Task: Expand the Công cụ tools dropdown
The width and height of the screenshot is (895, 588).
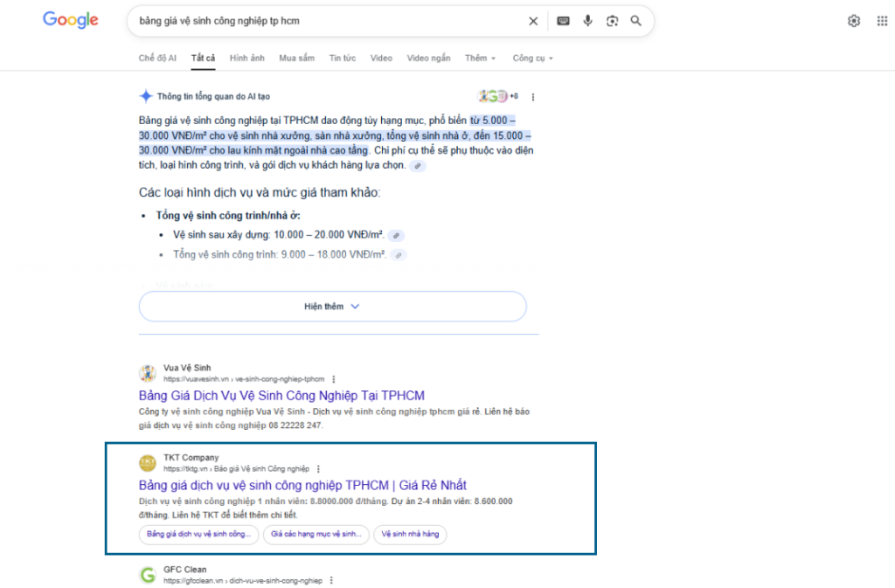Action: click(x=532, y=59)
